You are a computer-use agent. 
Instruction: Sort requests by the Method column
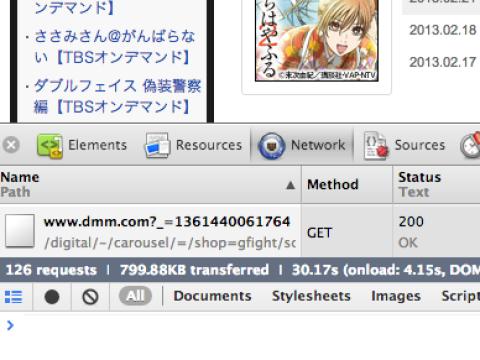coord(347,185)
